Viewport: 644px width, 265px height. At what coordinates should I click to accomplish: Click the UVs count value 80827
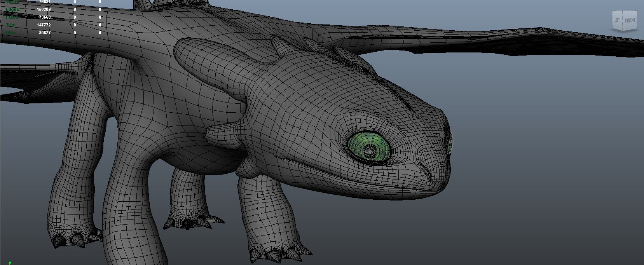[x=45, y=33]
